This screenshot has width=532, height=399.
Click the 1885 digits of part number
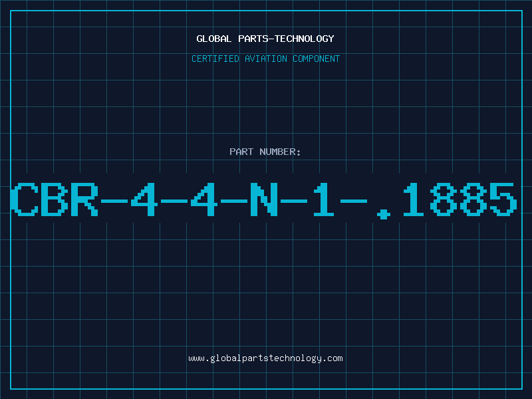(x=459, y=199)
